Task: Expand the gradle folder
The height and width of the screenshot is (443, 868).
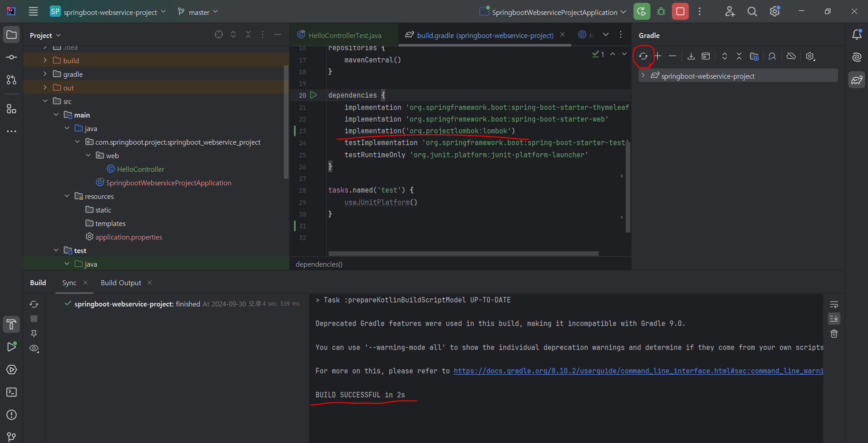Action: click(x=45, y=74)
